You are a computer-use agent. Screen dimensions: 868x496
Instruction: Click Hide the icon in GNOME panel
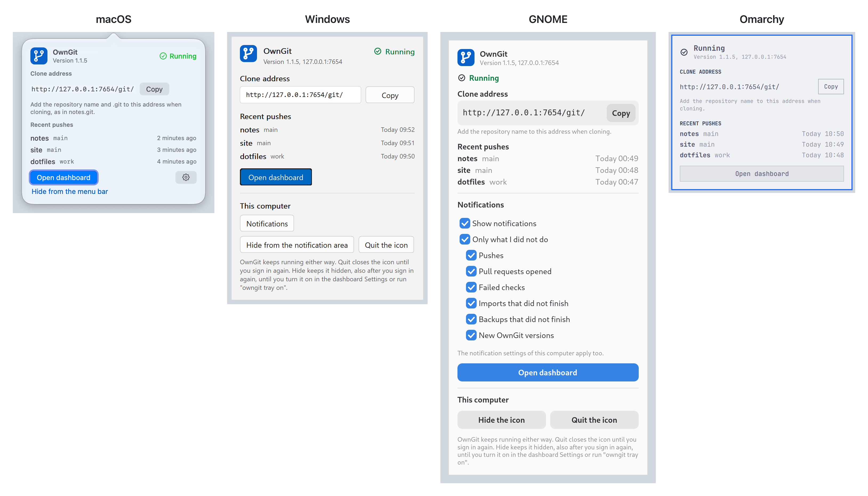coord(501,420)
